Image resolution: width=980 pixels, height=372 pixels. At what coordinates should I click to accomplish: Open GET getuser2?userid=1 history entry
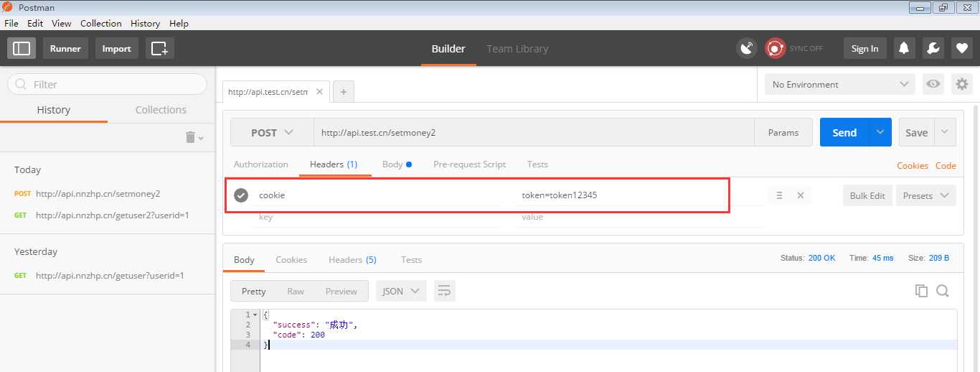coord(101,215)
